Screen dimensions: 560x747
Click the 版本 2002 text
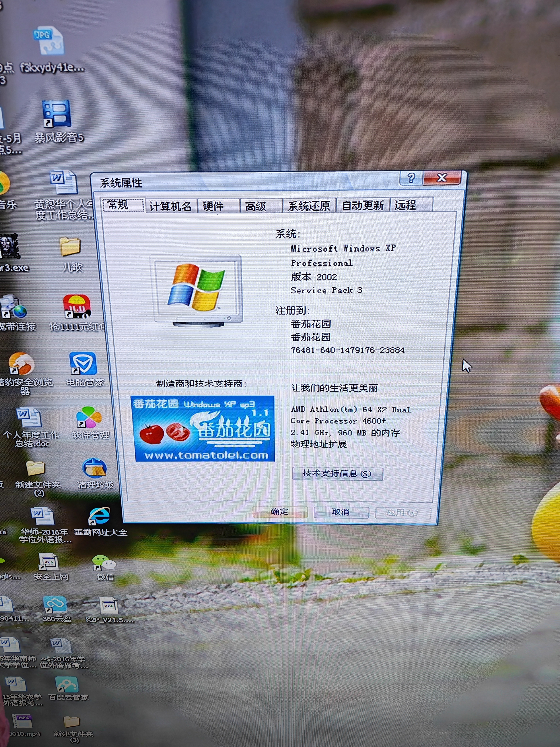[314, 277]
